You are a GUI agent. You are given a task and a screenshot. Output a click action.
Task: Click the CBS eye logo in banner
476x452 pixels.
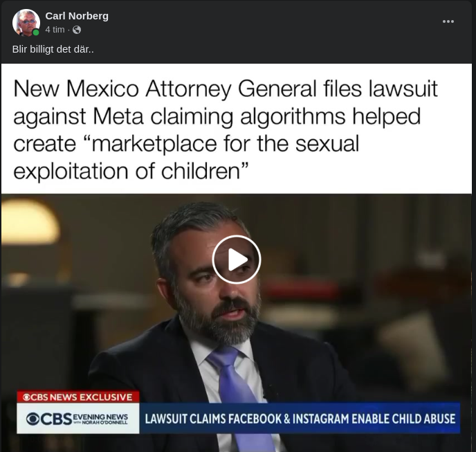click(33, 419)
